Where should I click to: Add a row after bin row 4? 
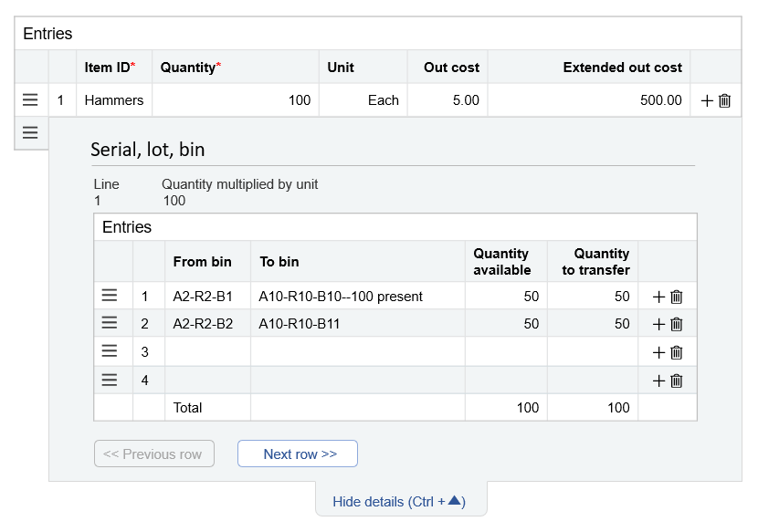658,381
